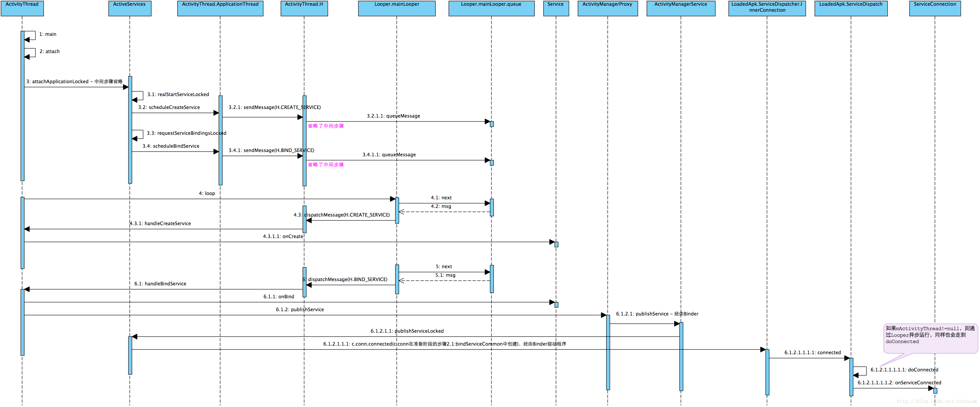980x407 pixels.
Task: Click the '6.1.2: publishService' message label
Action: click(300, 310)
